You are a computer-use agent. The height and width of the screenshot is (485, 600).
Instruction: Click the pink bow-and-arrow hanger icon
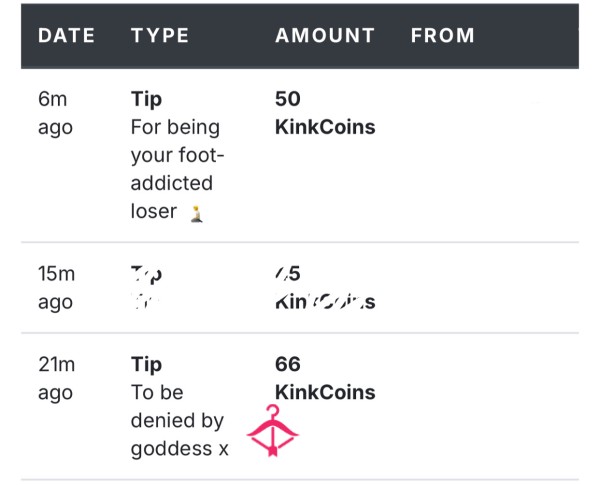point(272,430)
